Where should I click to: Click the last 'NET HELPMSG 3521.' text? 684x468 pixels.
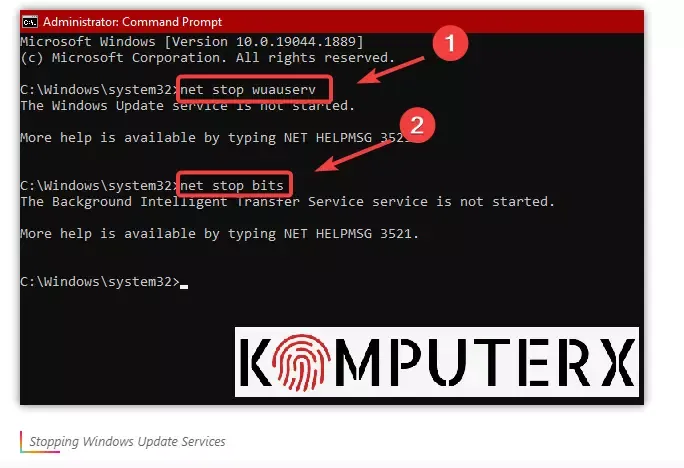tap(351, 234)
